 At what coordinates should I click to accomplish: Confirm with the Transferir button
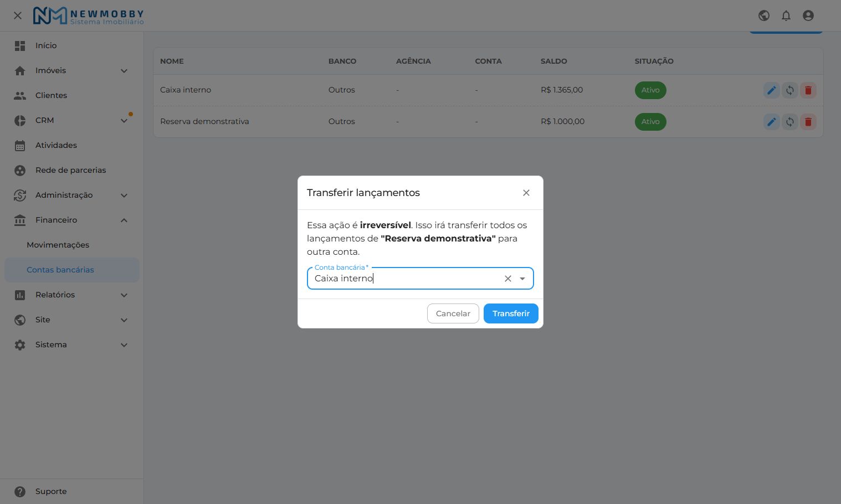511,313
